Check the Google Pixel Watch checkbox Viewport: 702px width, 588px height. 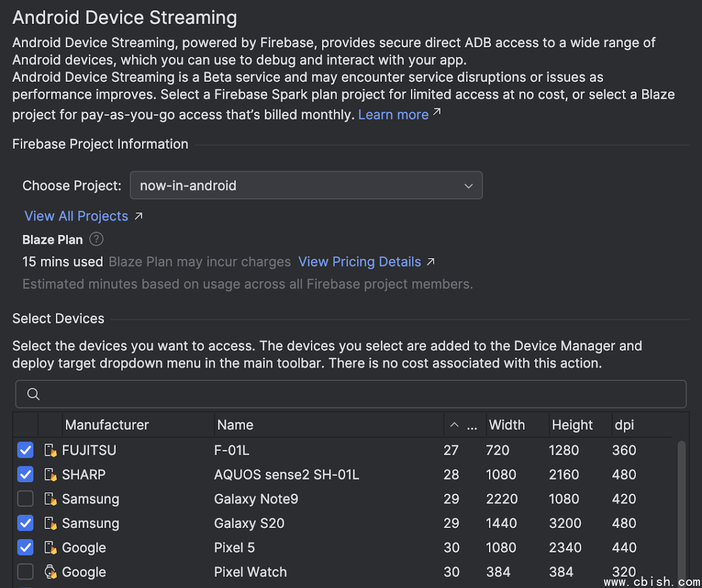tap(26, 572)
